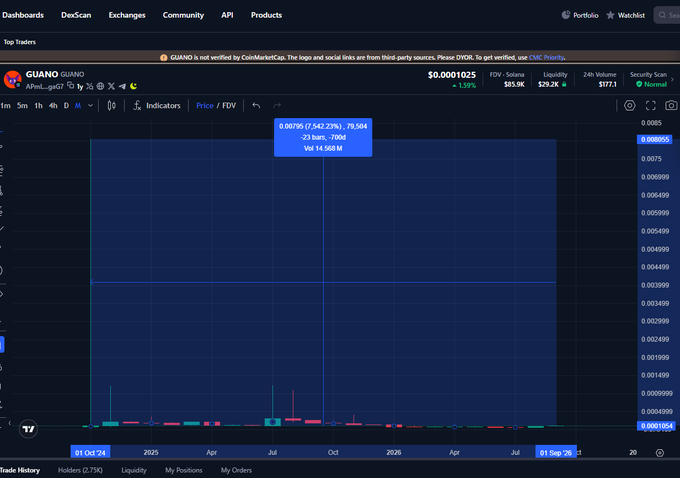The image size is (680, 478).
Task: Switch to the Trade History tab
Action: pyautogui.click(x=20, y=470)
